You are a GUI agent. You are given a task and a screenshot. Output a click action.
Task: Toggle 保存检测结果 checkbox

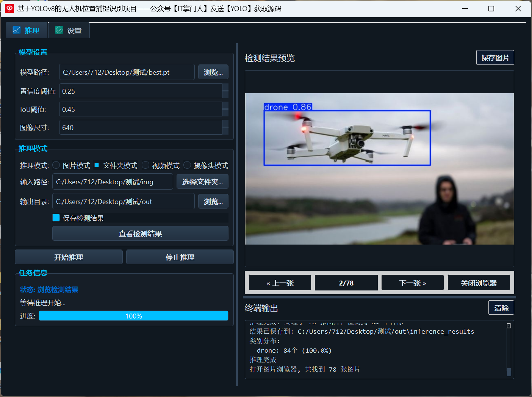tap(56, 218)
